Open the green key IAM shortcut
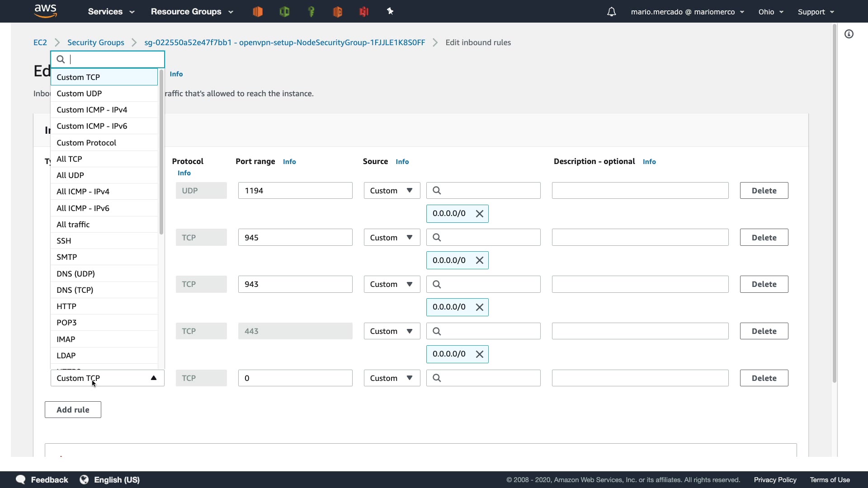868x488 pixels. (x=311, y=12)
